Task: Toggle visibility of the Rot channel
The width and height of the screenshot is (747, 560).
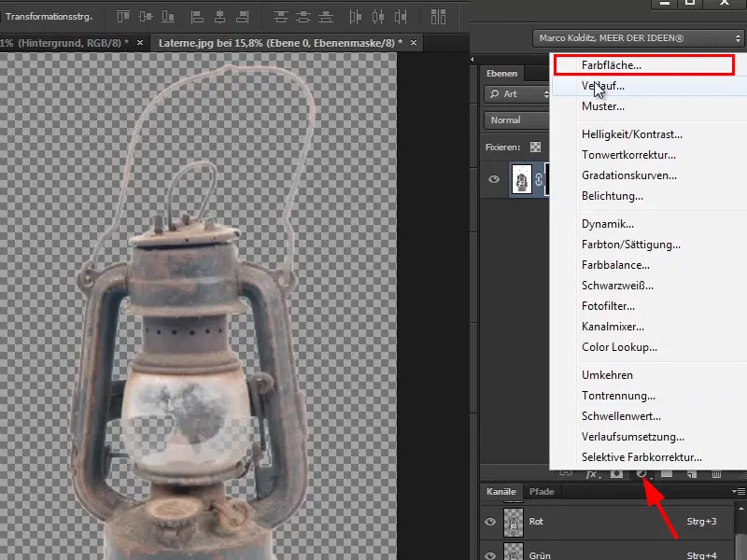Action: pos(490,522)
